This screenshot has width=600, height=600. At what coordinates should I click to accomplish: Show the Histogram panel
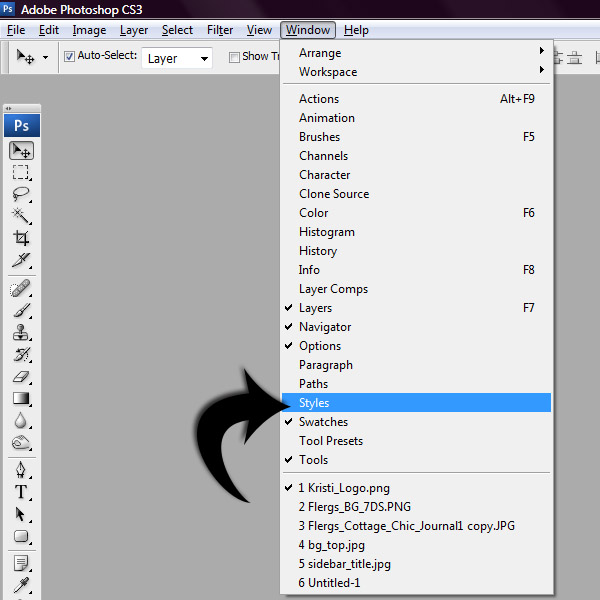(x=416, y=232)
